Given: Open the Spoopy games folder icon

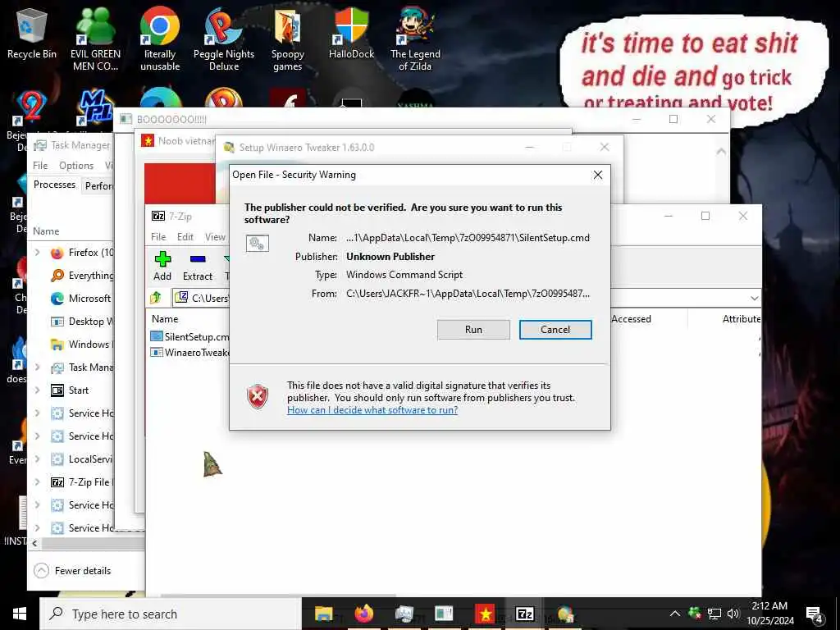Looking at the screenshot, I should pyautogui.click(x=288, y=39).
